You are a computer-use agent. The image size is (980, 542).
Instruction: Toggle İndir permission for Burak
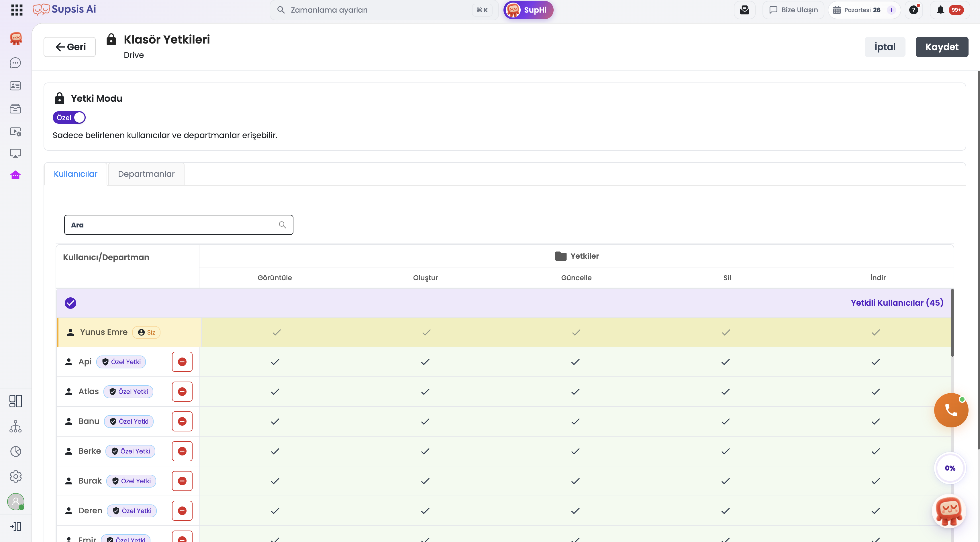pos(876,481)
